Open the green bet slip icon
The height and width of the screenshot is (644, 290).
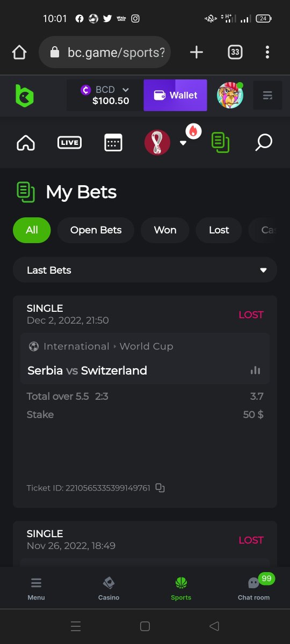click(x=220, y=143)
